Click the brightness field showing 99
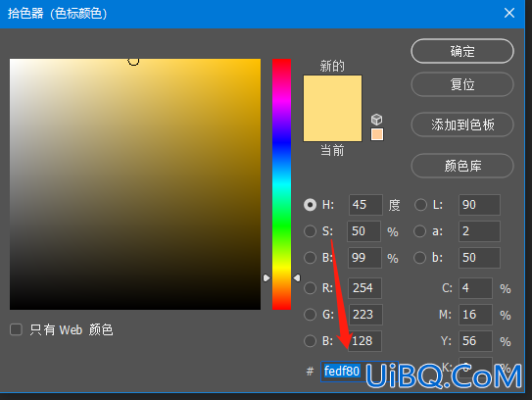Screen dimensions: 532x400 (x=364, y=258)
